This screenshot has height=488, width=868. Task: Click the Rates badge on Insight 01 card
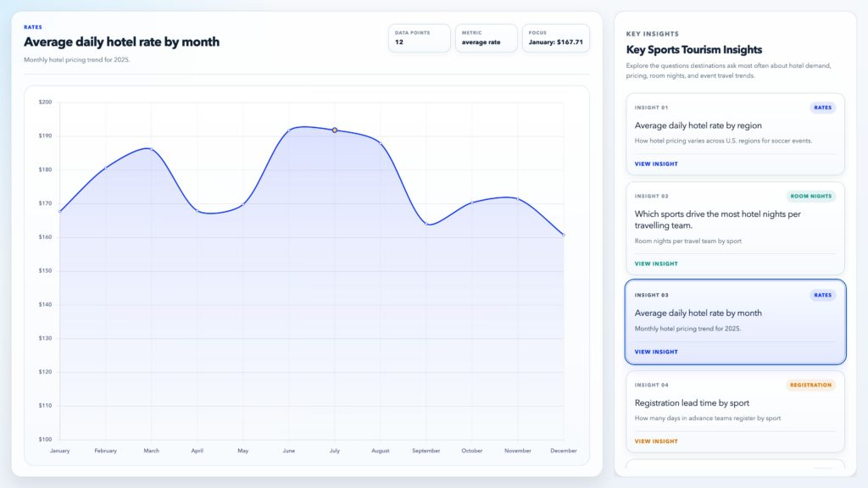click(x=822, y=108)
